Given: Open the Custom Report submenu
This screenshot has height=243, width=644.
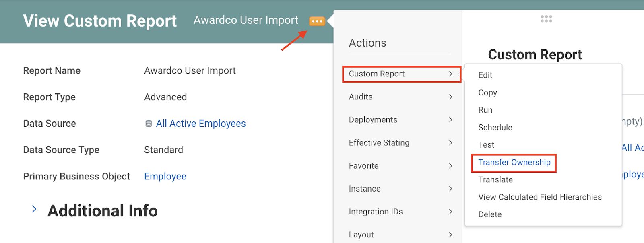Looking at the screenshot, I should [401, 74].
